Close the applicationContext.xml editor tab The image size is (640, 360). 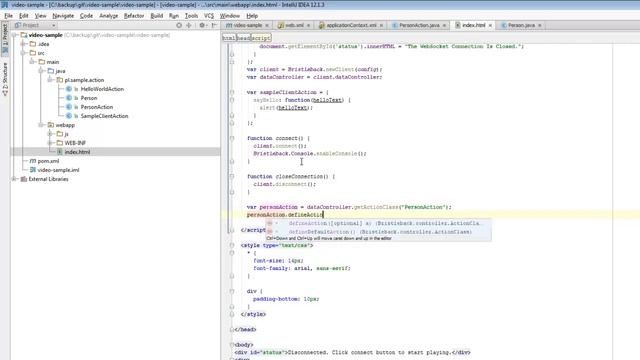click(381, 25)
